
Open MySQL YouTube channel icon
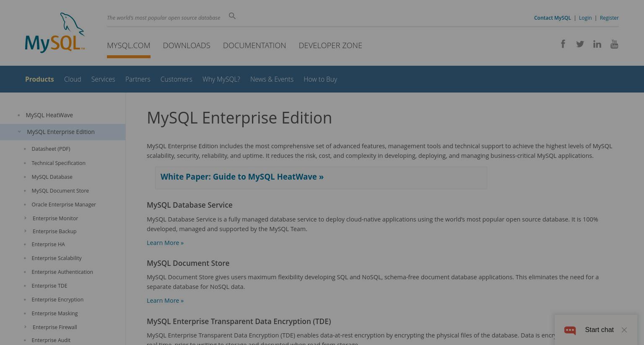pos(614,44)
